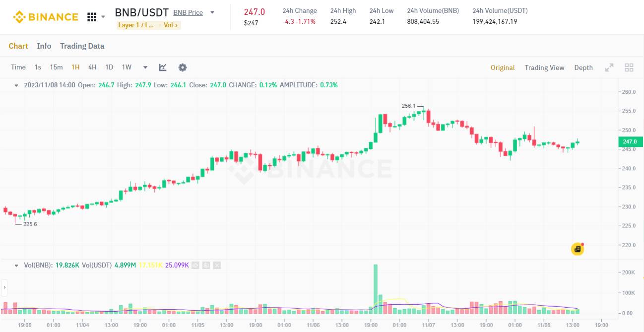Open the Trading Data tab
The height and width of the screenshot is (332, 644).
coord(82,46)
